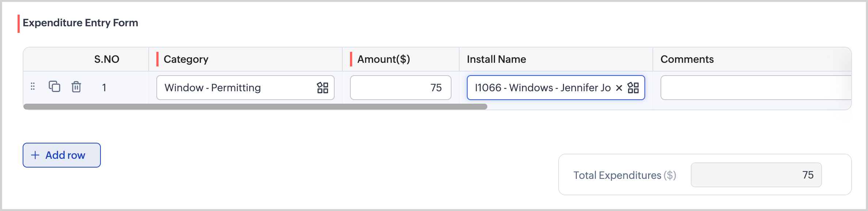Click the row drag handle icon

coord(33,87)
